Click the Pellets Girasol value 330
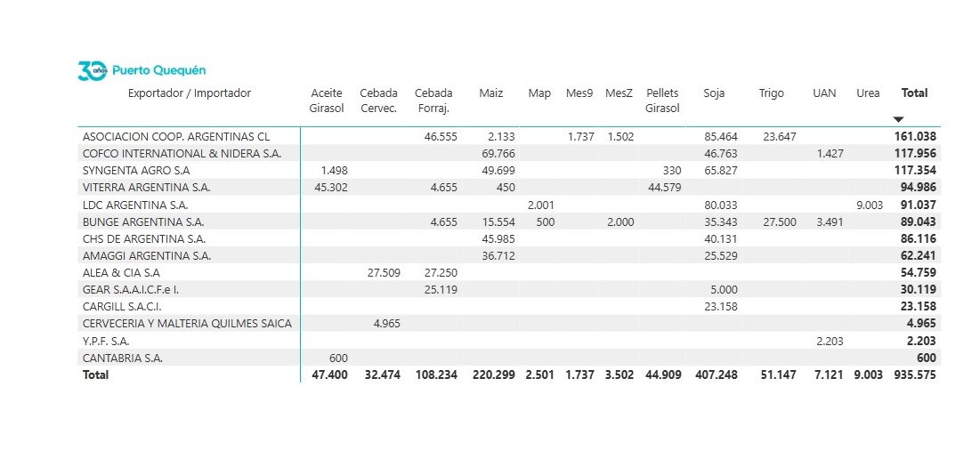This screenshot has height=451, width=980. (x=672, y=170)
